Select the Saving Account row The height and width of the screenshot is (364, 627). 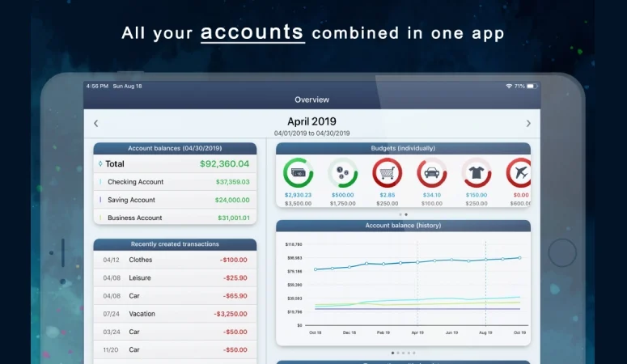(175, 200)
